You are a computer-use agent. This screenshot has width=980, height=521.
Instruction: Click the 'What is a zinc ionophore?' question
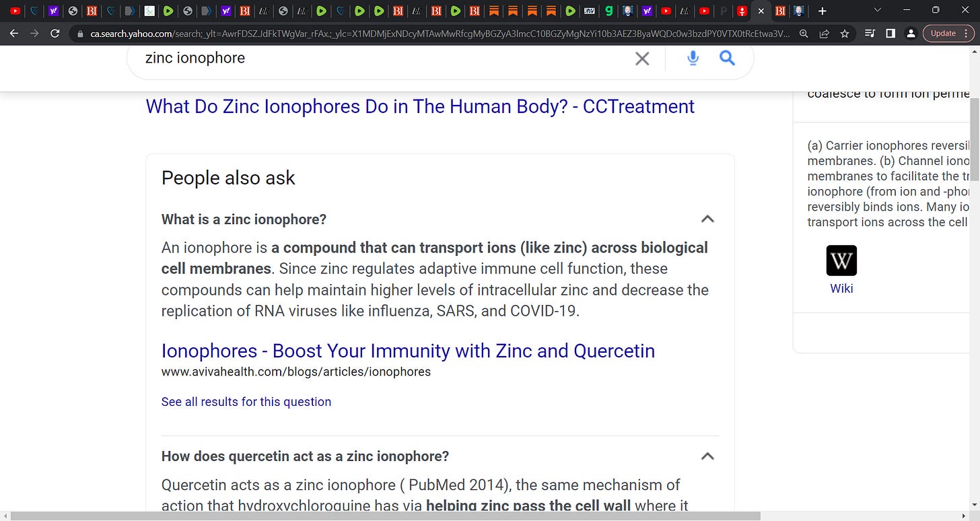[x=244, y=219]
